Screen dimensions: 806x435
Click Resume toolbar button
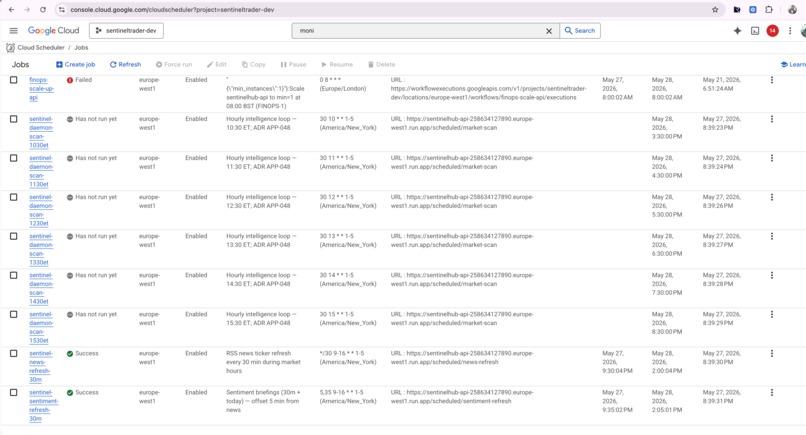coord(337,64)
